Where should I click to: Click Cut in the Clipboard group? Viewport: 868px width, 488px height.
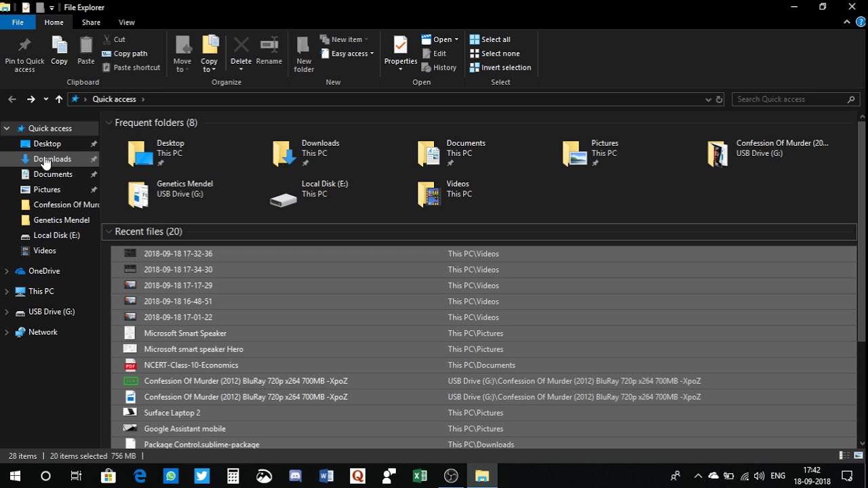tap(114, 39)
